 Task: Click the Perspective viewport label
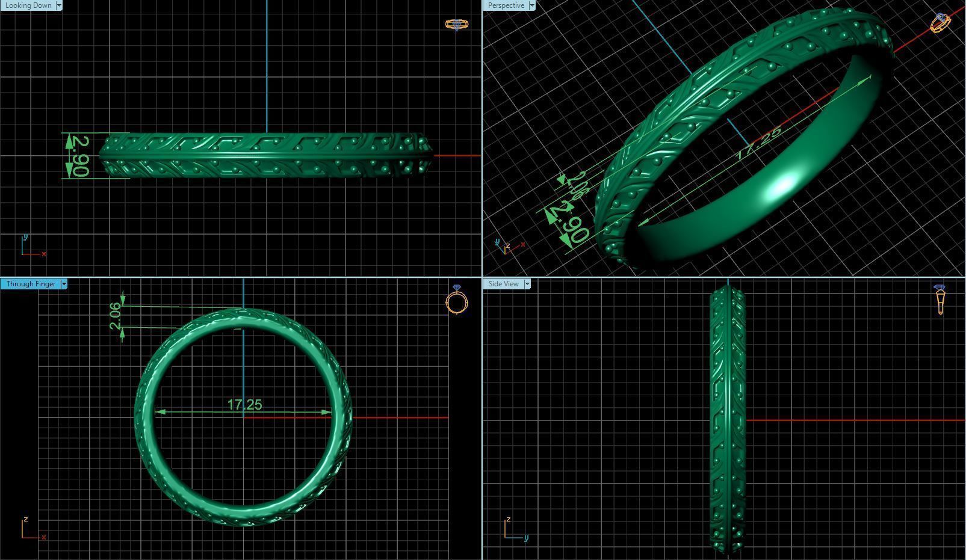tap(506, 5)
